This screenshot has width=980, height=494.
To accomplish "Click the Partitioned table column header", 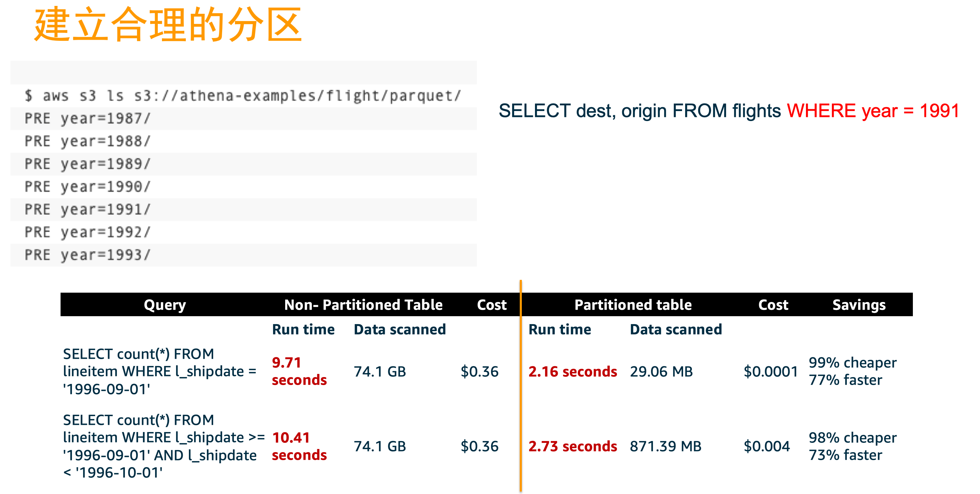I will [633, 305].
